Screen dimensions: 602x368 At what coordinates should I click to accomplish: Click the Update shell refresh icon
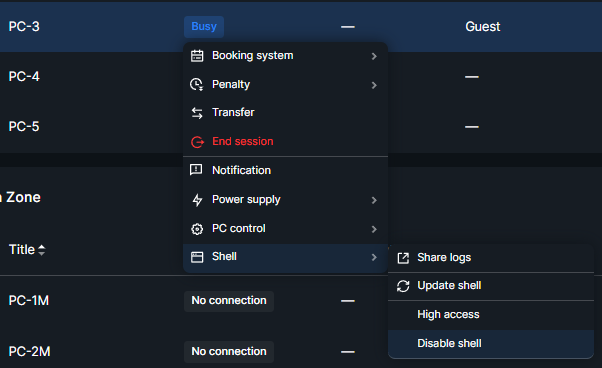click(x=403, y=286)
